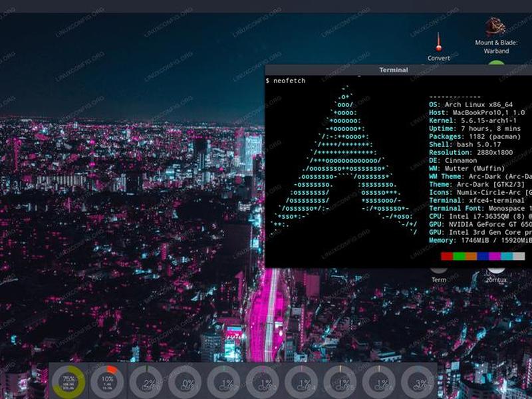This screenshot has height=399, width=532.
Task: Click the zomtux desktop icon label
Action: point(496,280)
